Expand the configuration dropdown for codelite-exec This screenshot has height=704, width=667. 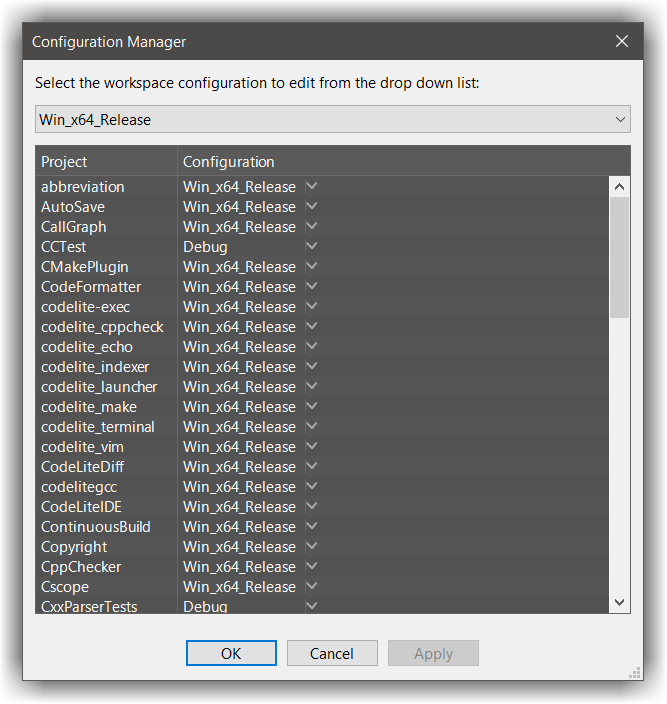pyautogui.click(x=312, y=306)
